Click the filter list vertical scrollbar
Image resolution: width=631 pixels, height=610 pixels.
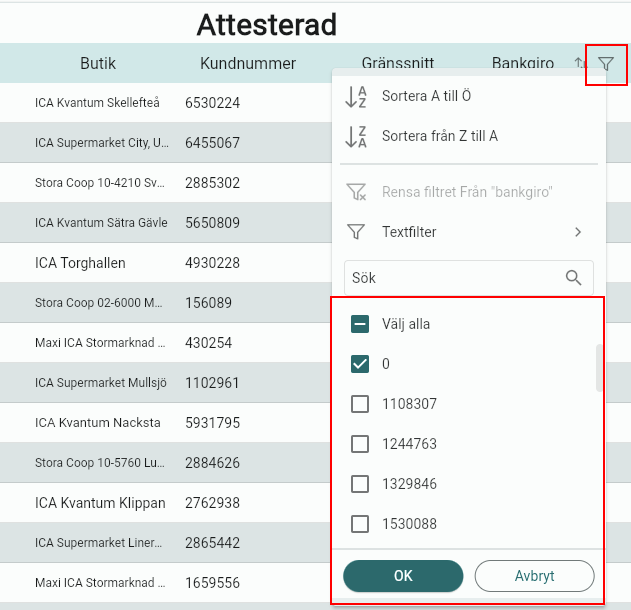click(599, 368)
